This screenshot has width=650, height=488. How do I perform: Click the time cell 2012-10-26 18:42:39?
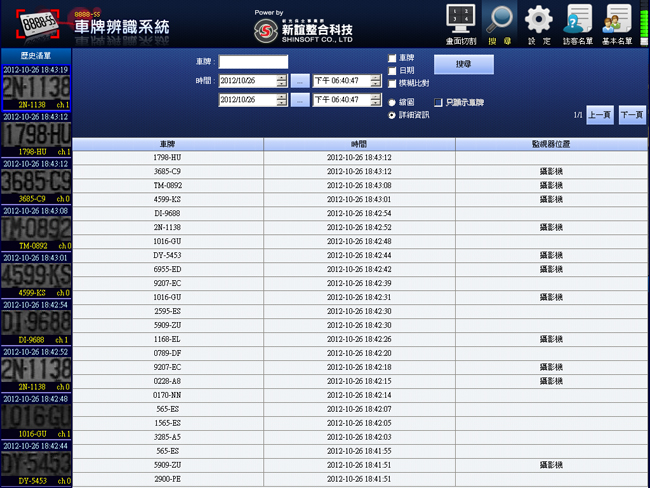(x=359, y=284)
